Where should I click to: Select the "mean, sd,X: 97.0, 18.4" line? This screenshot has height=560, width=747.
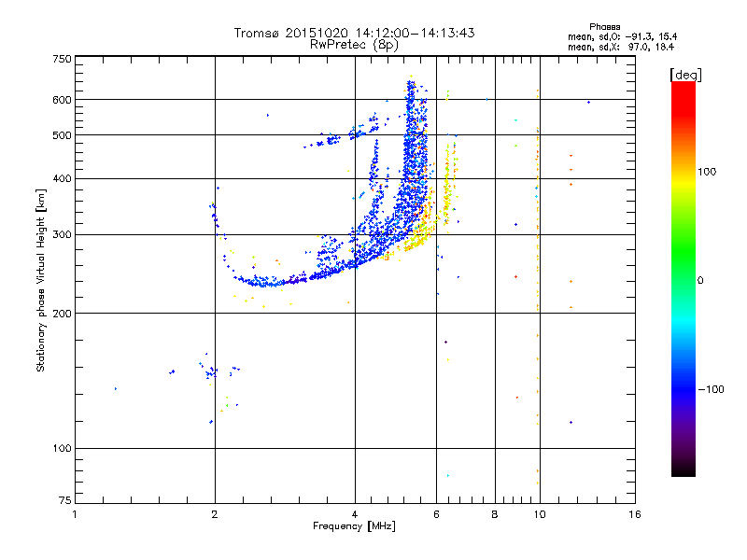pos(621,47)
